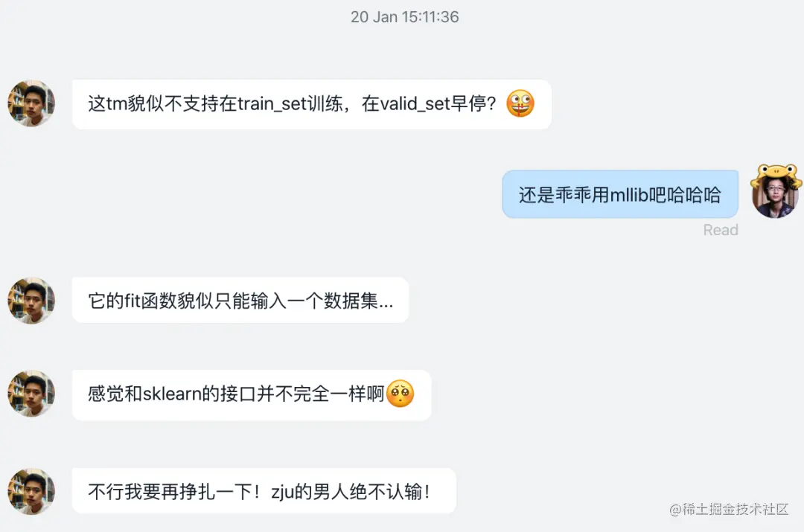804x532 pixels.
Task: Click the word zju in last message
Action: point(283,492)
